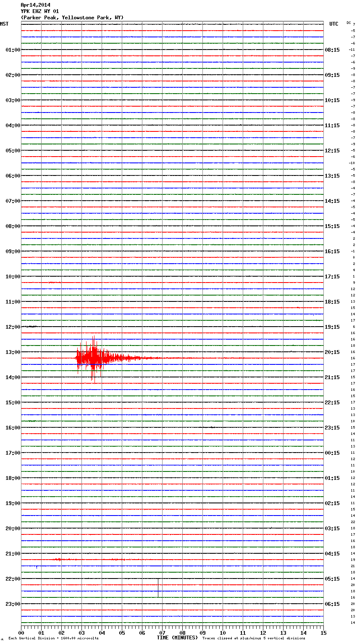Click the 06:00 MST row label
Screen dimensions: 357x644
point(13,176)
